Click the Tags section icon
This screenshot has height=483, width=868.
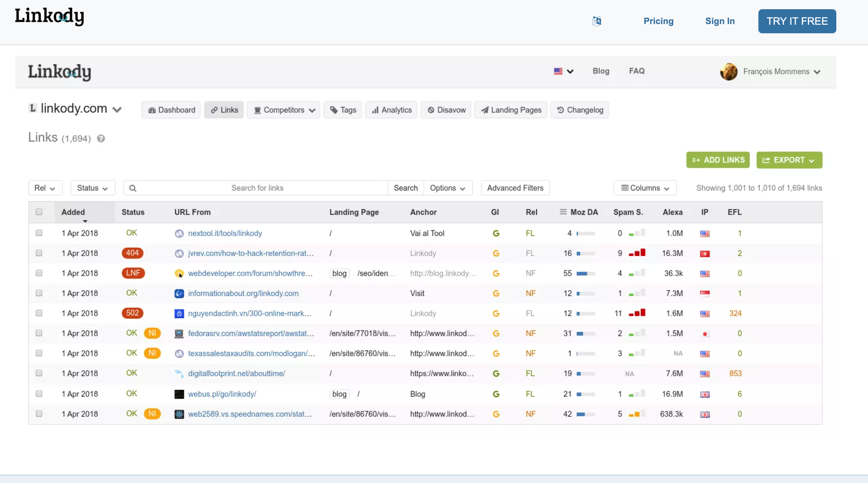pyautogui.click(x=333, y=110)
